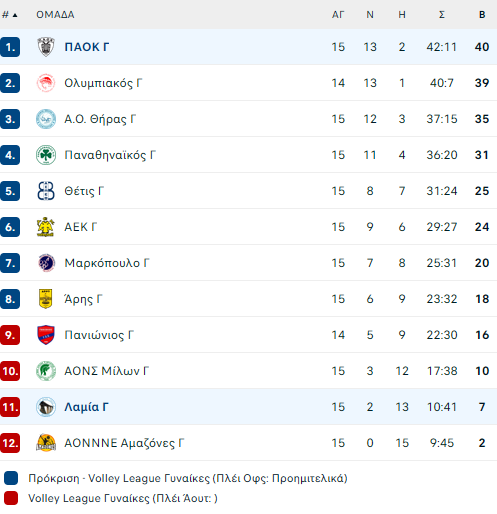The height and width of the screenshot is (514, 497).
Task: Sort by the Σ sets column header
Action: point(442,15)
